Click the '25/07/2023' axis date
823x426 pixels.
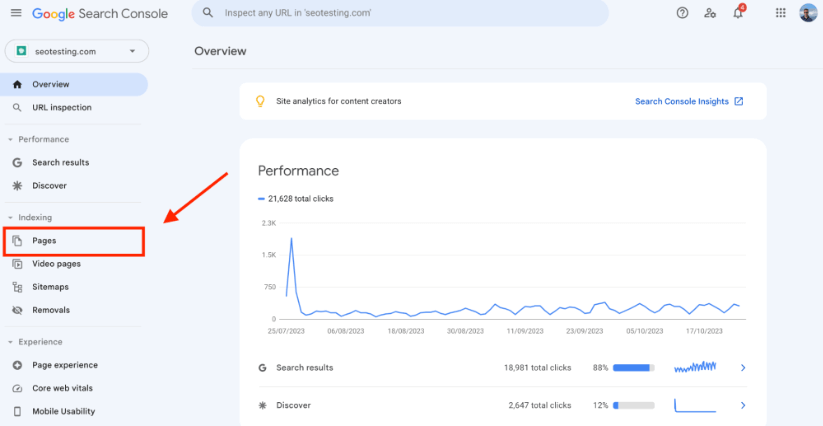click(x=286, y=331)
